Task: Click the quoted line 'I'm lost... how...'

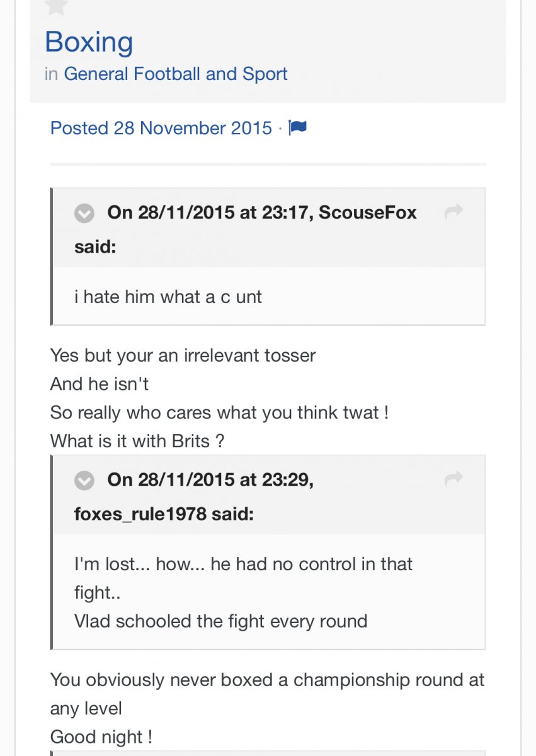Action: click(x=140, y=564)
